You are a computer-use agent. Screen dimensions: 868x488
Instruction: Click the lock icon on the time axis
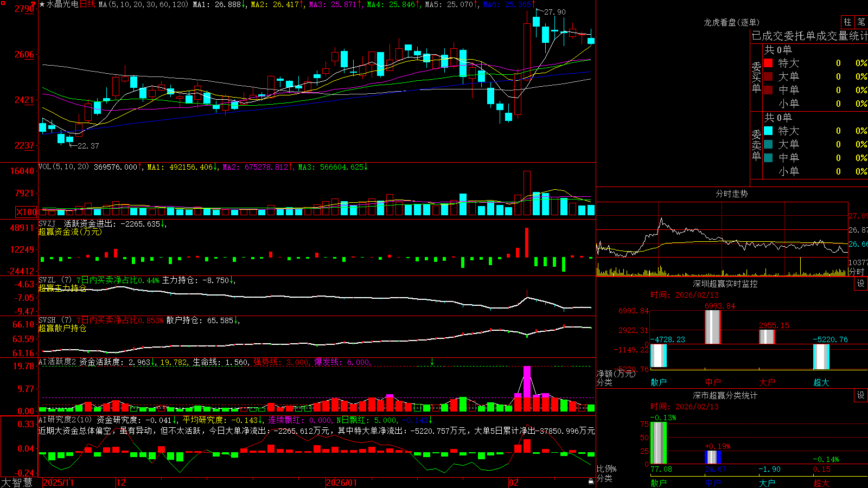point(591,481)
